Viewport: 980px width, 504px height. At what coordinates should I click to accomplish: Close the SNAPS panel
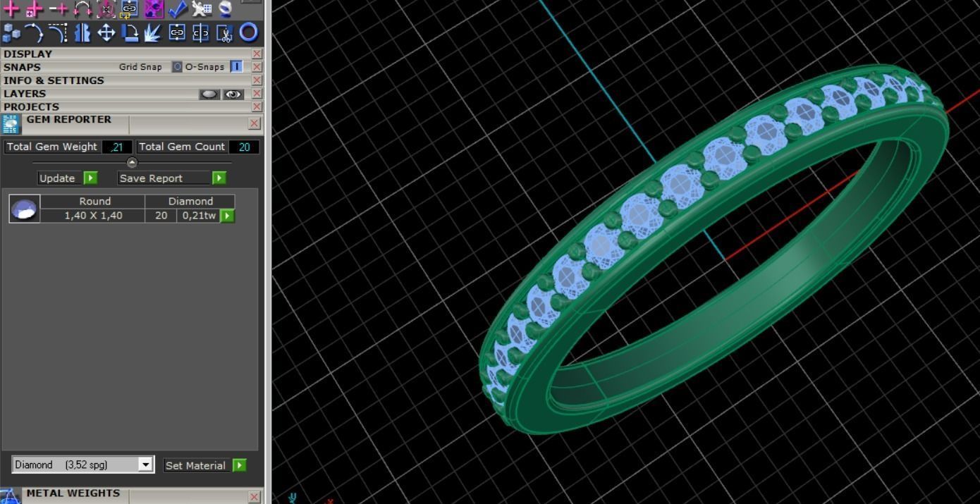pyautogui.click(x=257, y=67)
